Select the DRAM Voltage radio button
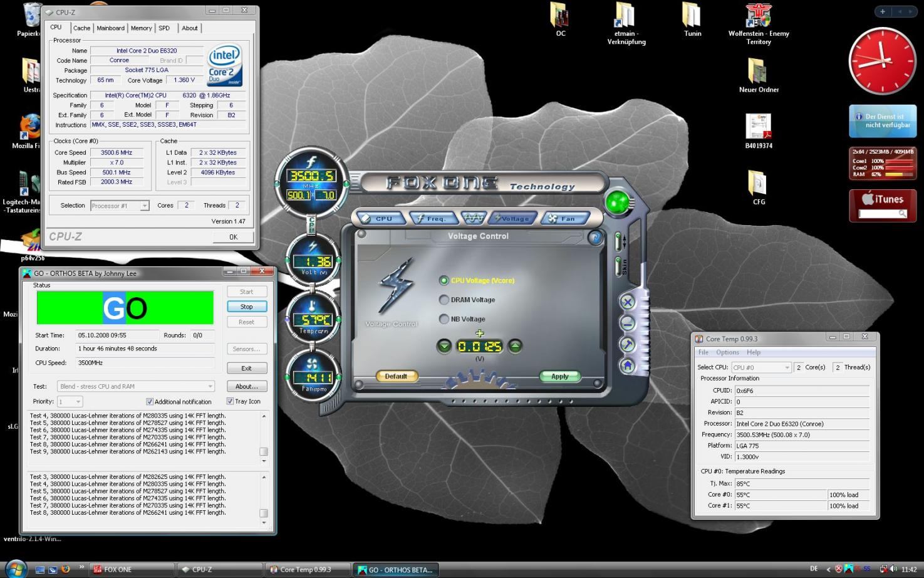This screenshot has width=924, height=578. tap(444, 300)
